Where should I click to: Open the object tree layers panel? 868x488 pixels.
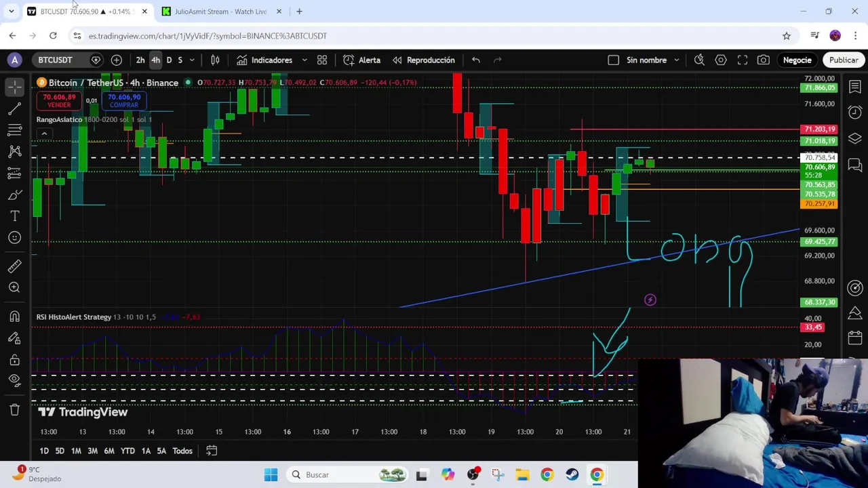(x=855, y=138)
